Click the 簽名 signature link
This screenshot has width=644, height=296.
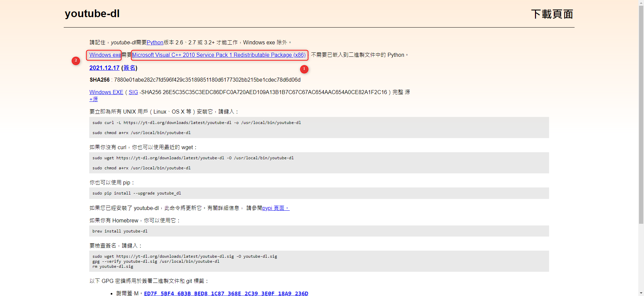point(129,68)
